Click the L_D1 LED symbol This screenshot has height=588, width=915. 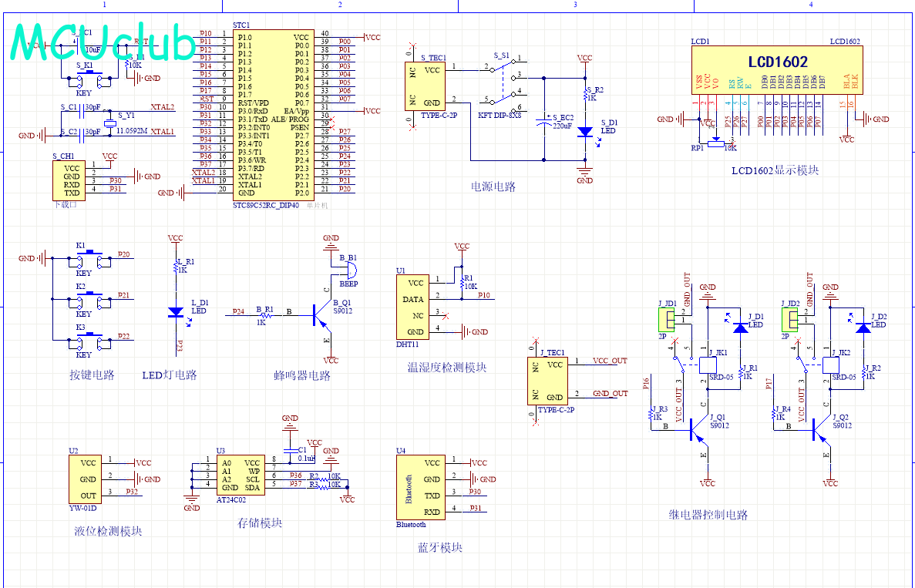click(x=176, y=312)
